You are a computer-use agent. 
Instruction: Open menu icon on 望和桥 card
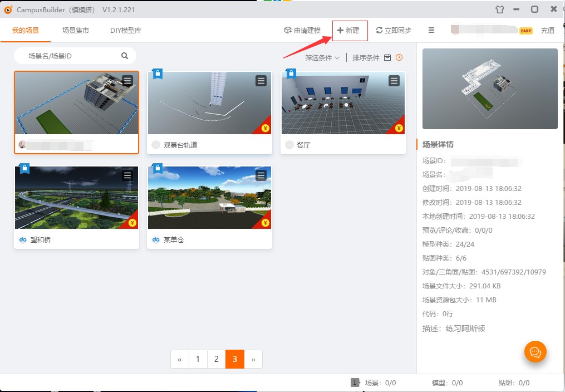click(127, 175)
